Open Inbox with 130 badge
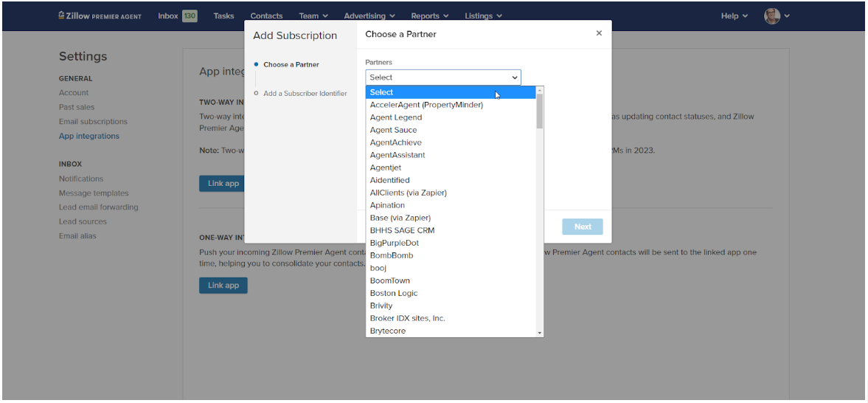Screen dimensions: 868x403 tap(177, 15)
